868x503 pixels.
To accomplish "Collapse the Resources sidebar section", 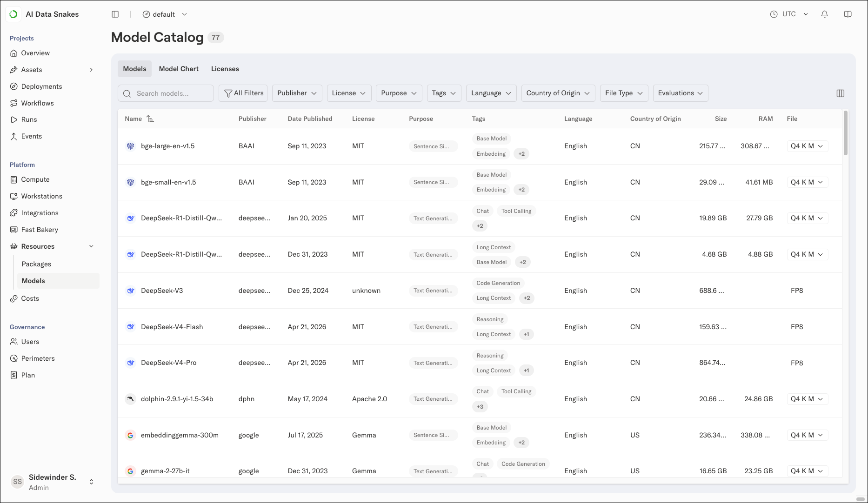I will [91, 246].
